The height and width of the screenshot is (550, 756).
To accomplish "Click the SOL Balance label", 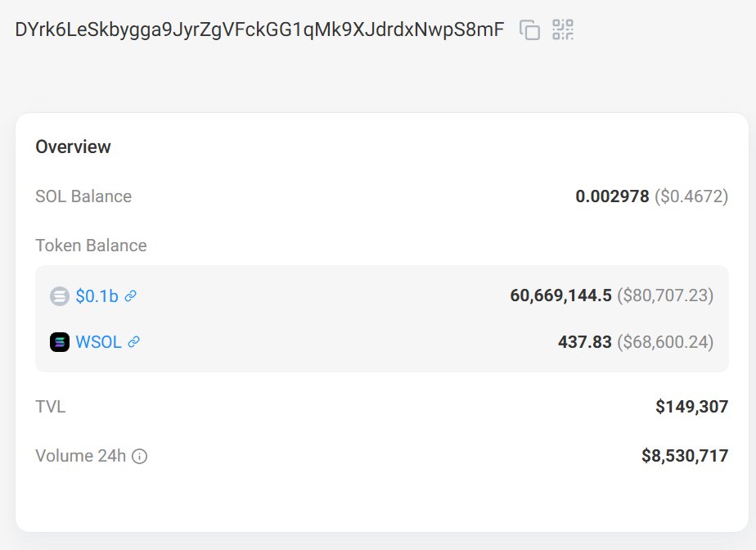I will (x=83, y=196).
